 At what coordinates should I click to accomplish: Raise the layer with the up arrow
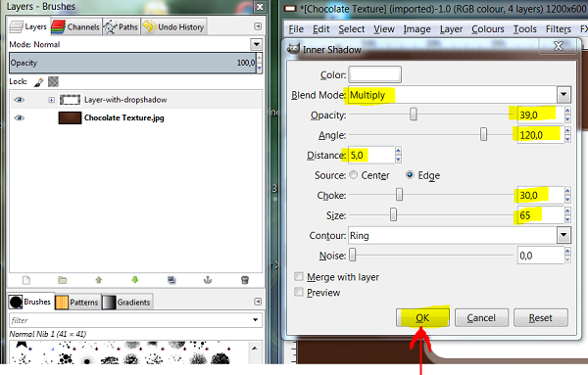[99, 280]
